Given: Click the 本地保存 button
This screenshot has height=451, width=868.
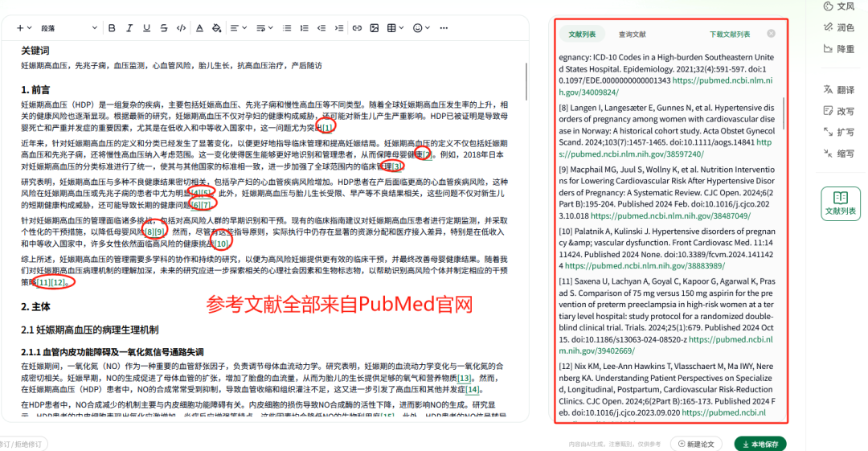Looking at the screenshot, I should (x=760, y=444).
